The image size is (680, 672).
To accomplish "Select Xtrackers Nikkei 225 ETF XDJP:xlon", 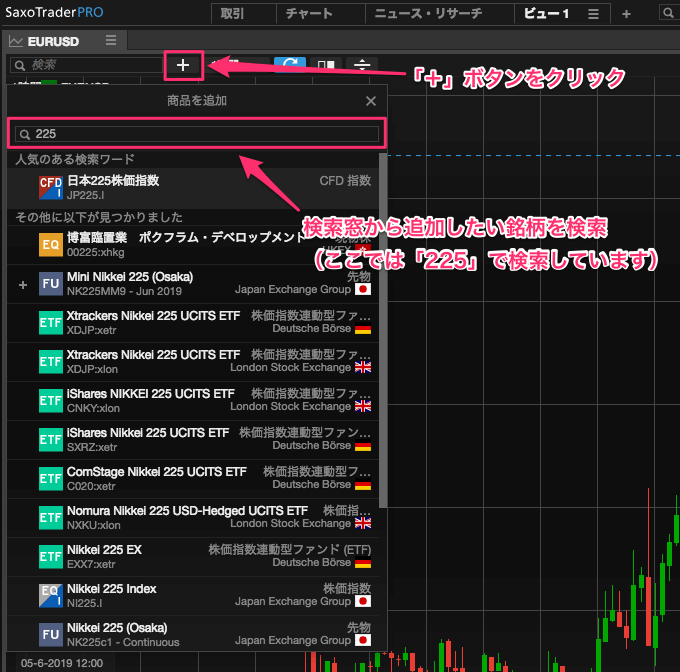I will [193, 362].
